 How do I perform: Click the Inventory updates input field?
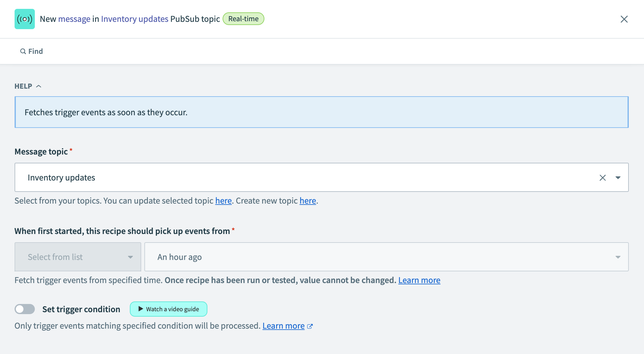point(322,177)
